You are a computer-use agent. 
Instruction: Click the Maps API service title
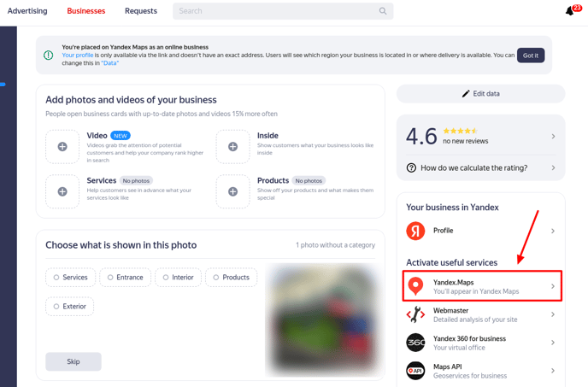click(447, 366)
